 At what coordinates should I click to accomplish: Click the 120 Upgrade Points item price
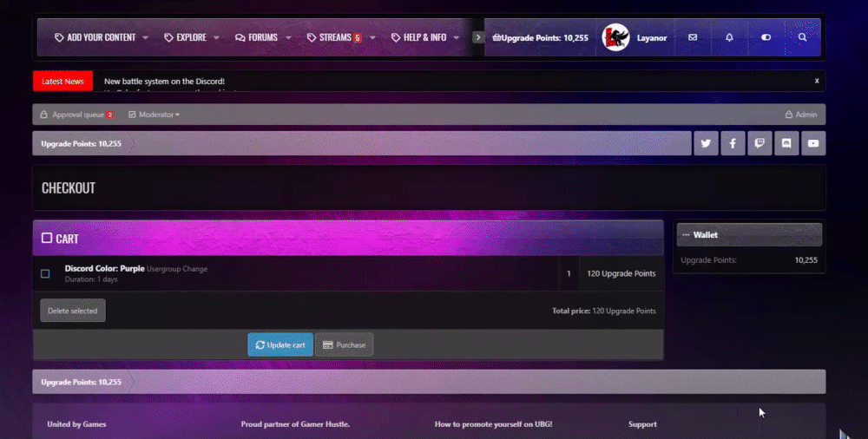click(x=621, y=273)
